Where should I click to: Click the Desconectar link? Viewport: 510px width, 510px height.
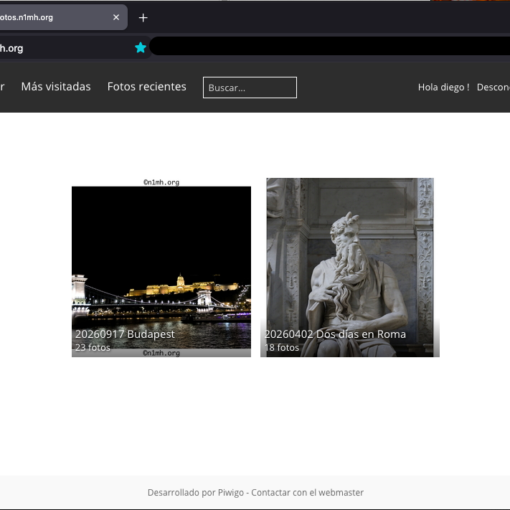coord(493,87)
